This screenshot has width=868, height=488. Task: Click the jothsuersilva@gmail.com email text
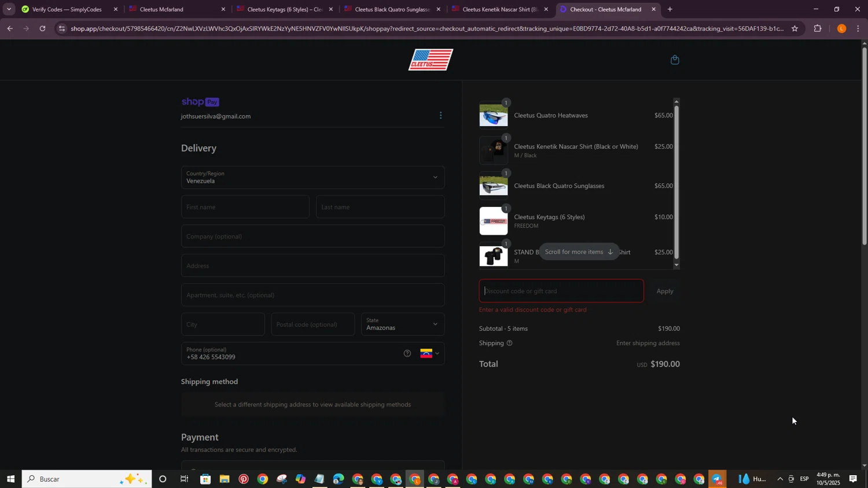pos(216,116)
